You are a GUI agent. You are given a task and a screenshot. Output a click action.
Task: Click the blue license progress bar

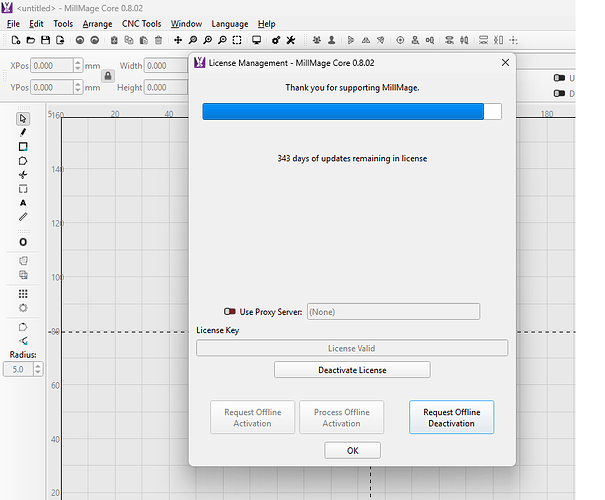[352, 111]
